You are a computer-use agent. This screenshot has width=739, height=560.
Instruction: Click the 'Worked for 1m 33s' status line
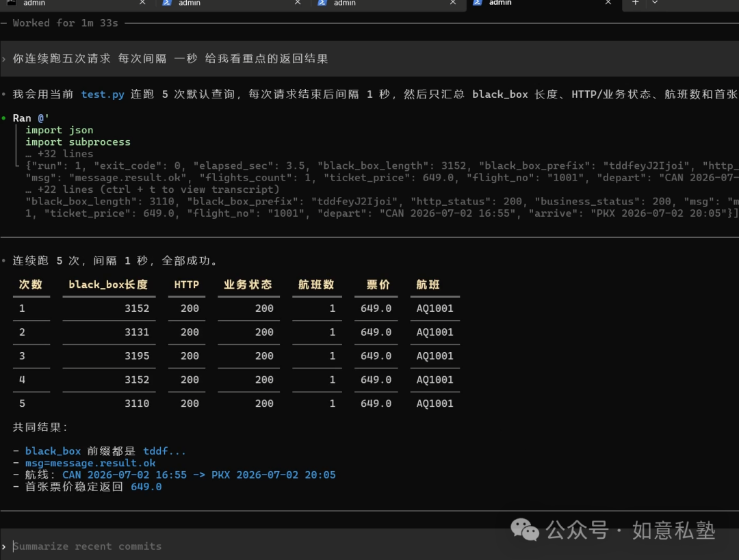coord(65,23)
